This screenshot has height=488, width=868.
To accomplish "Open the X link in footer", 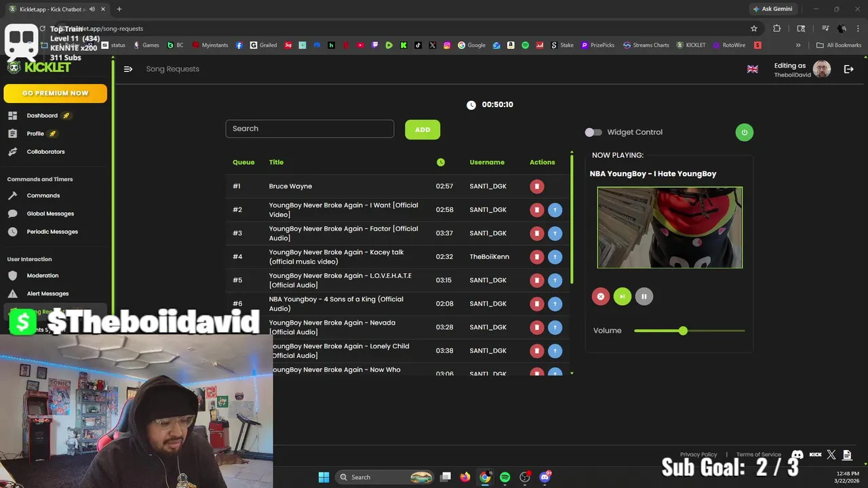I will pyautogui.click(x=831, y=455).
